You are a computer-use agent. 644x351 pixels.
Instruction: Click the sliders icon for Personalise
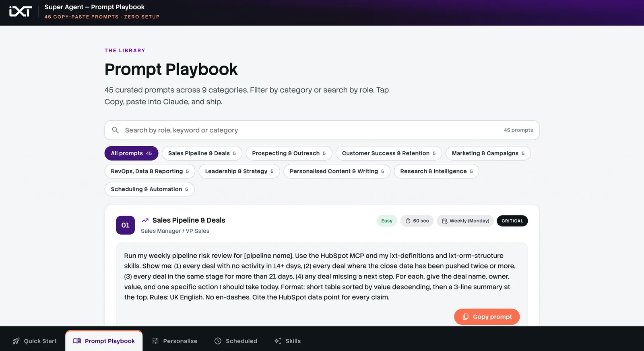point(155,341)
